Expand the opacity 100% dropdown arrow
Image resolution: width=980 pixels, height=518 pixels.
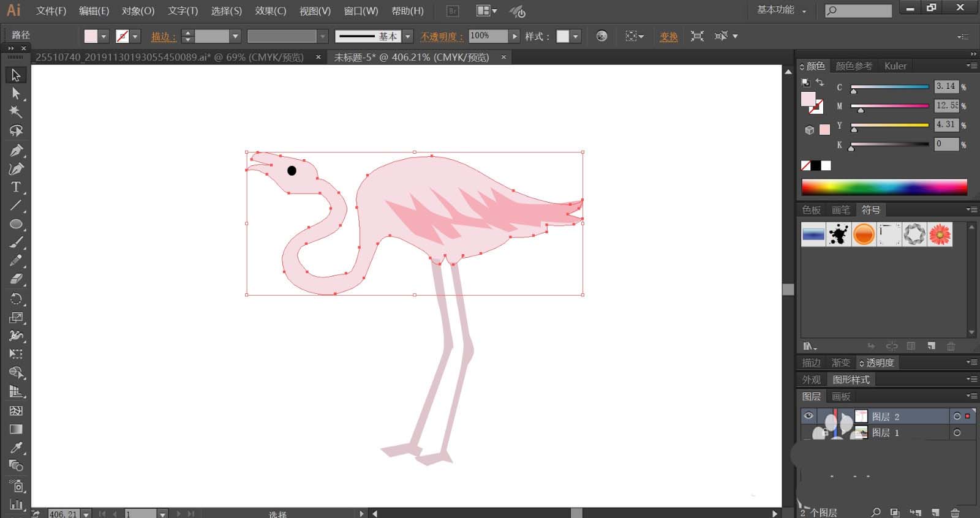tap(514, 36)
